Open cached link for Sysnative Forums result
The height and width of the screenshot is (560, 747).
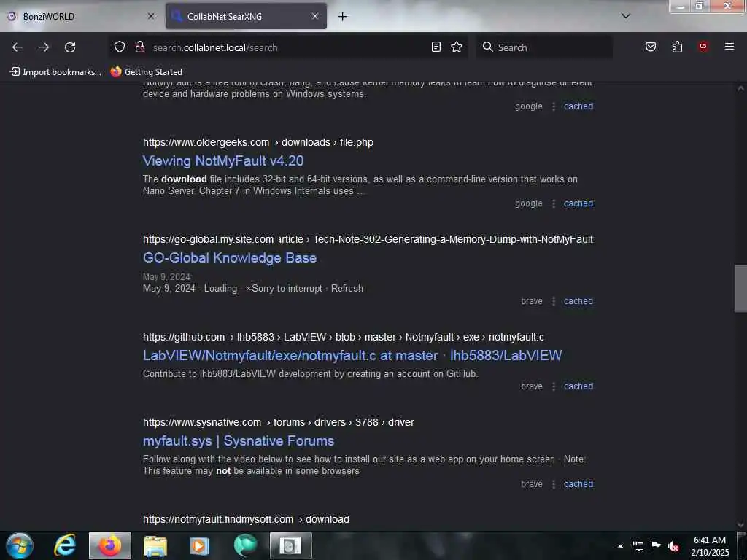click(x=578, y=484)
